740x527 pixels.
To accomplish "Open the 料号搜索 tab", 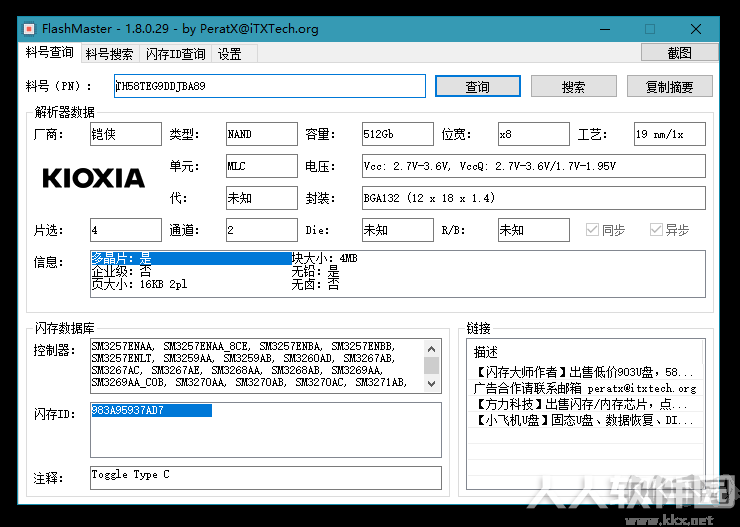I will [x=109, y=54].
